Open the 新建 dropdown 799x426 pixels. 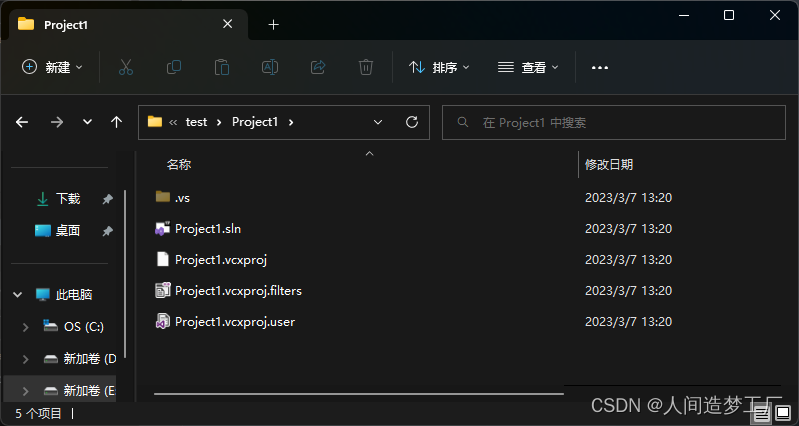coord(52,67)
